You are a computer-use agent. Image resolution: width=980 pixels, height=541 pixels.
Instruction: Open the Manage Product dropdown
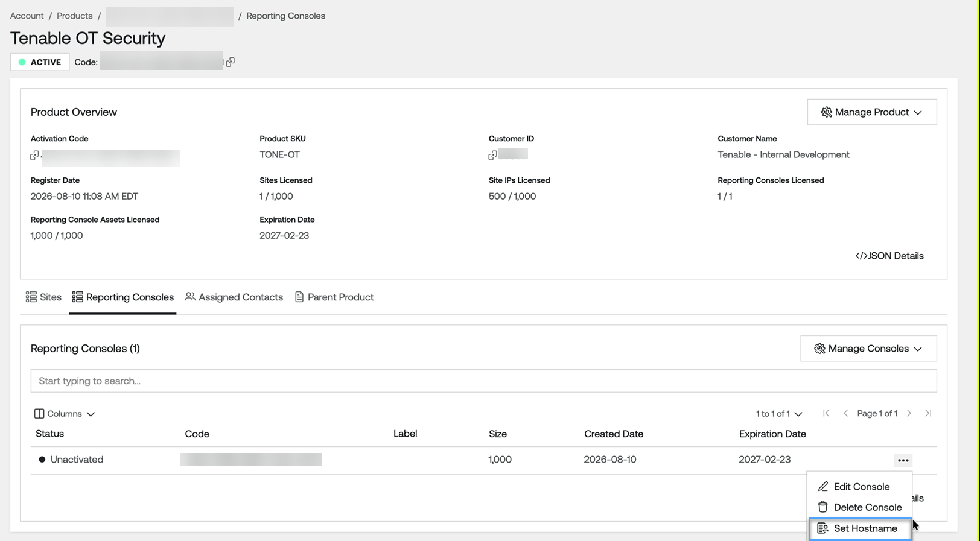coord(872,112)
